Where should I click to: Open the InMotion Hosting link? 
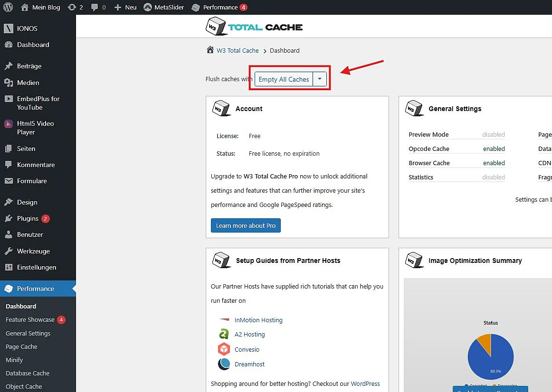click(x=258, y=320)
